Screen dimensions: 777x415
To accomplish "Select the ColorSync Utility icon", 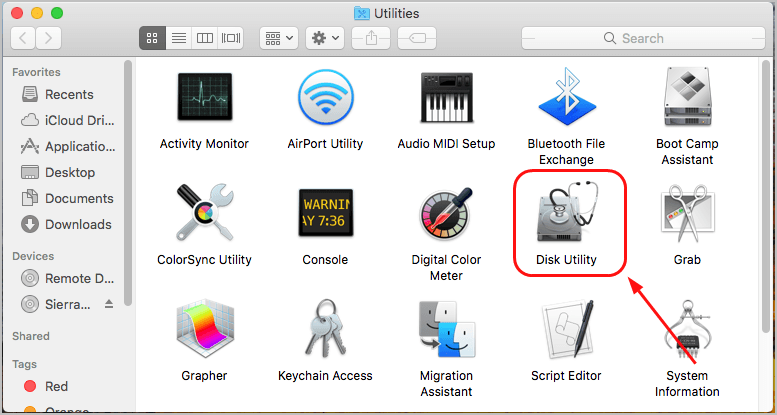I will click(x=204, y=213).
